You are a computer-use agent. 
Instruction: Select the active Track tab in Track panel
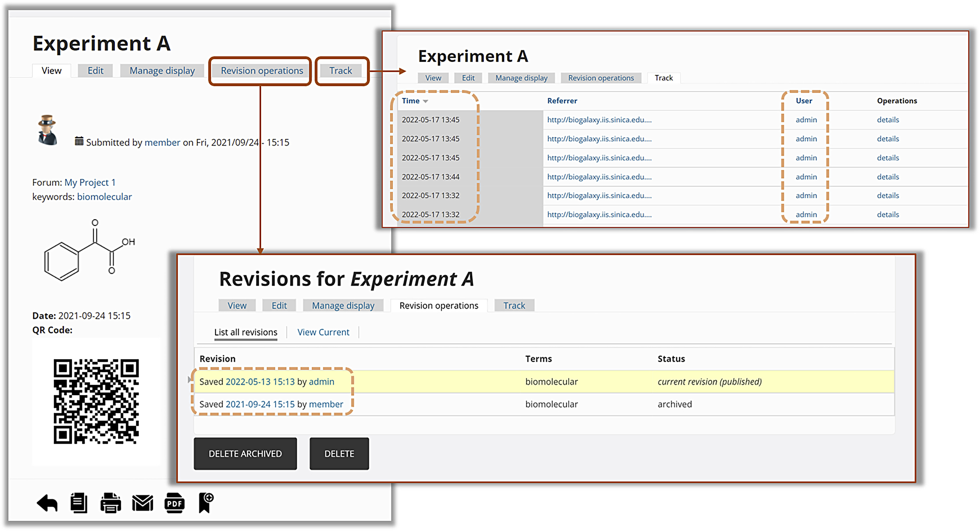663,78
